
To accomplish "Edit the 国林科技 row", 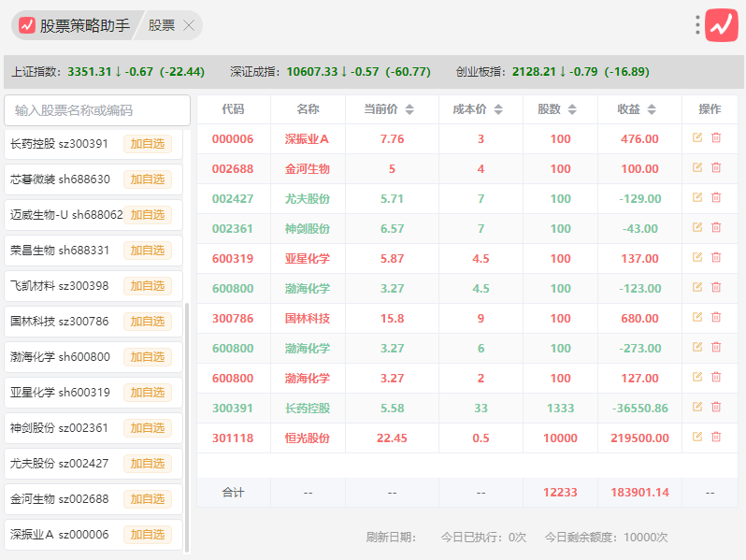I will coord(697,317).
